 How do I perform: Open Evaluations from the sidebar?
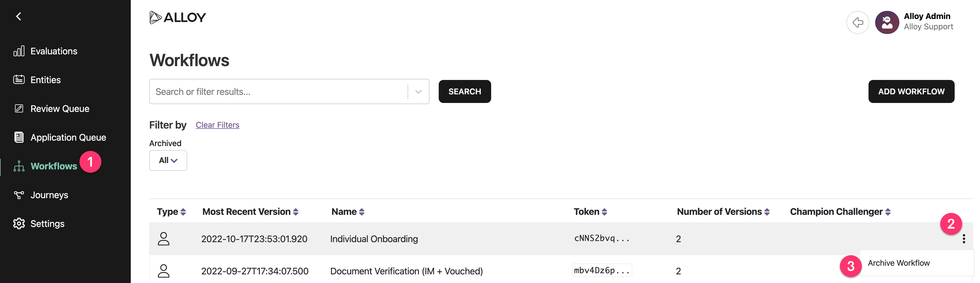point(45,51)
